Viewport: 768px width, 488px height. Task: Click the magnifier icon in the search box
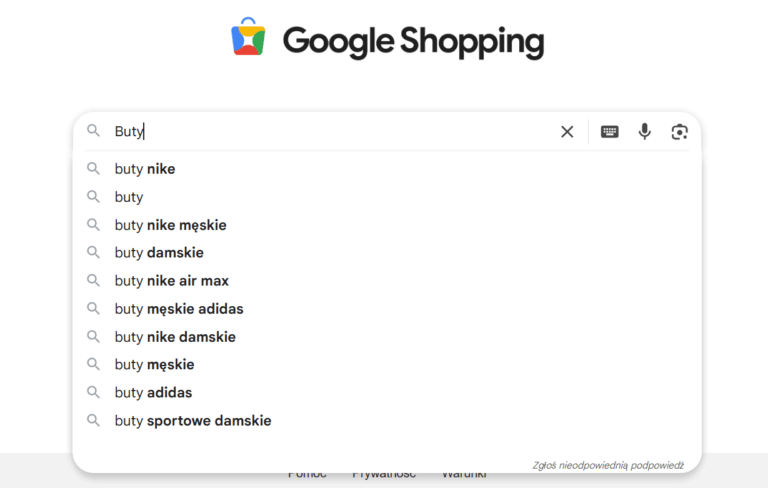pos(94,131)
